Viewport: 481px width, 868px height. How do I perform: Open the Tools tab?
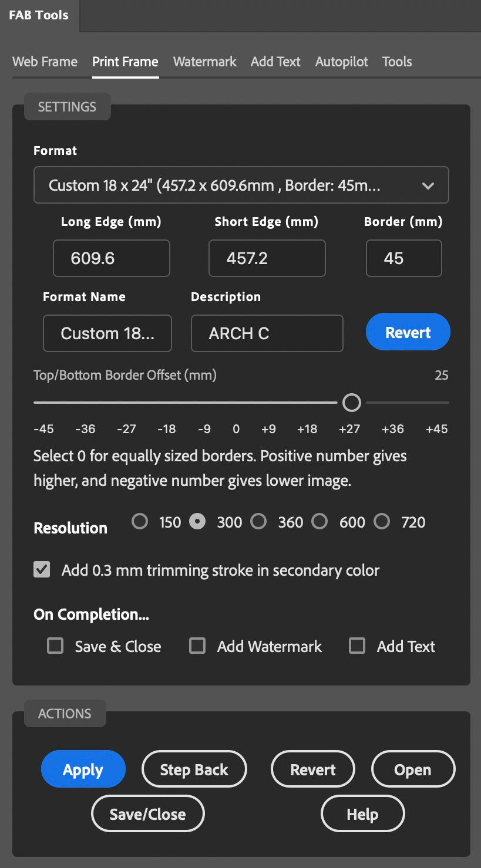coord(397,62)
